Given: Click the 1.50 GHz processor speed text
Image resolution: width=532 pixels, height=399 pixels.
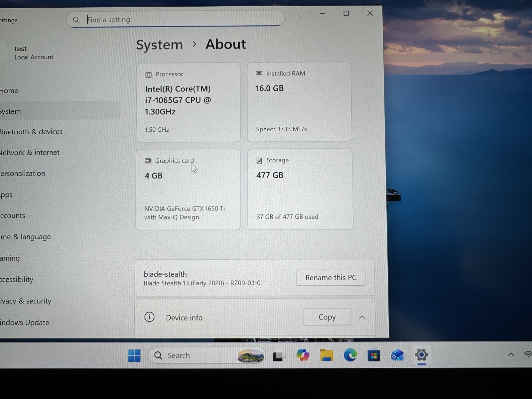Looking at the screenshot, I should pyautogui.click(x=157, y=130).
